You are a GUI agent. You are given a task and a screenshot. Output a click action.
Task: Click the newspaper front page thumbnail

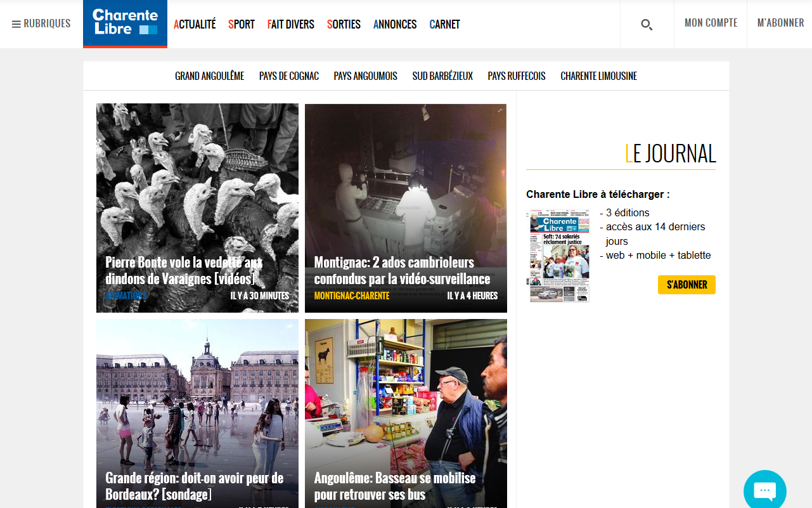point(559,256)
